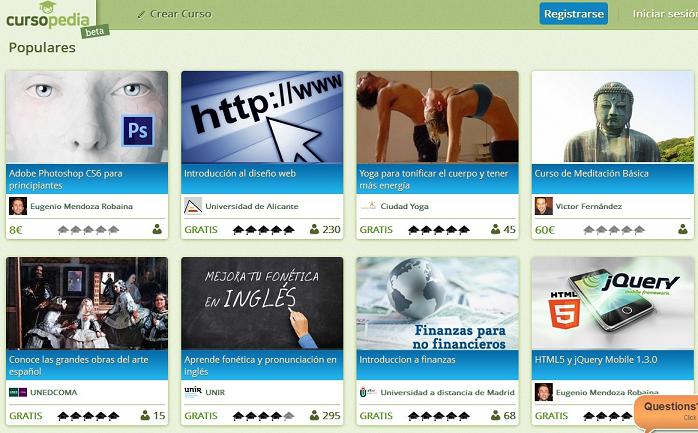Viewport: 698px width, 433px height.
Task: Click the students icon showing 230
Action: (x=314, y=230)
